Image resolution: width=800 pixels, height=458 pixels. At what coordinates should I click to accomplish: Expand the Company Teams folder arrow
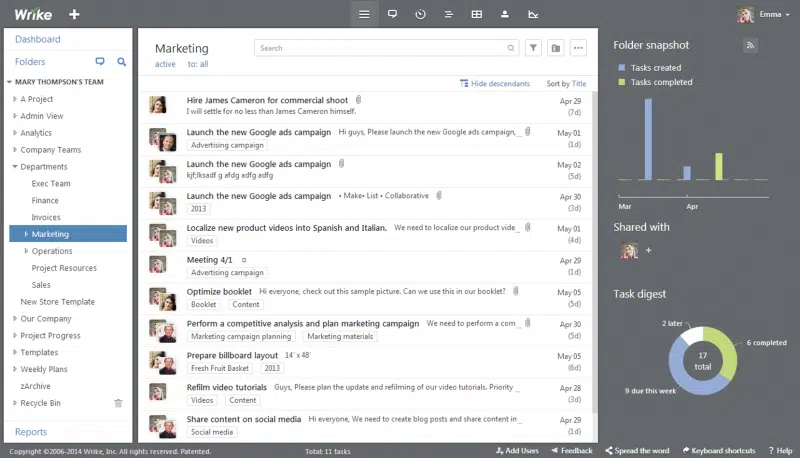15,149
